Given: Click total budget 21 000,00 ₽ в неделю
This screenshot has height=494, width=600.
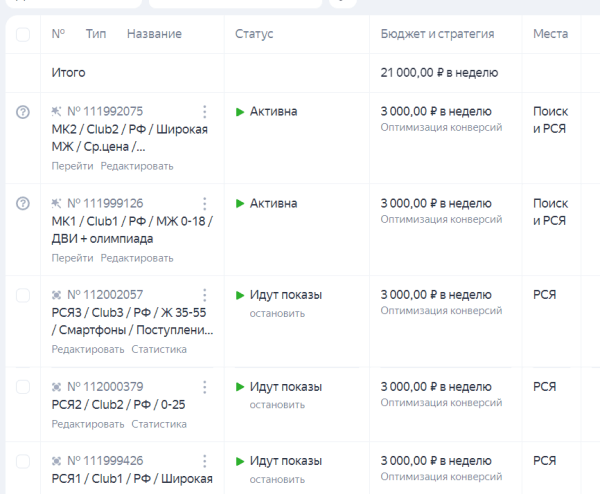Looking at the screenshot, I should 439,73.
